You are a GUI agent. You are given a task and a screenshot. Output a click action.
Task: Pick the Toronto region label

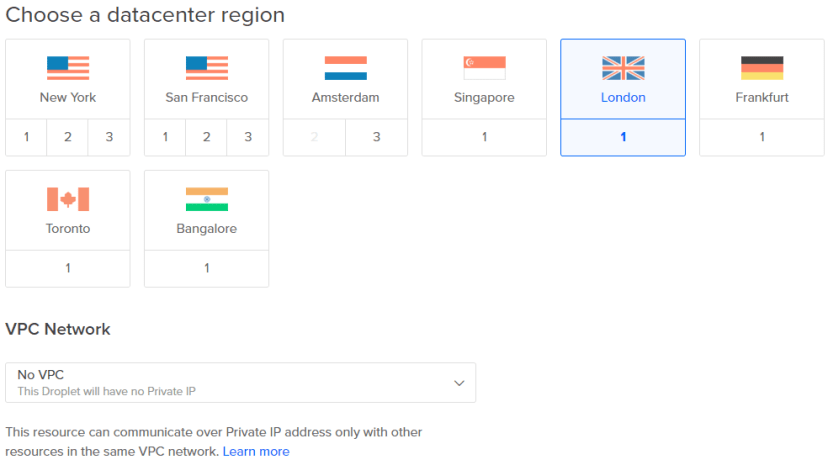pos(68,229)
